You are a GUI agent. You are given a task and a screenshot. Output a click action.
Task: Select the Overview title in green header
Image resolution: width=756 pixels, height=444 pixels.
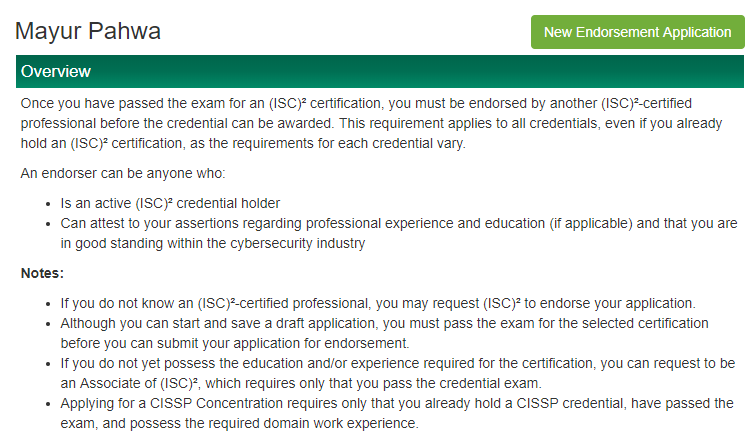[56, 71]
